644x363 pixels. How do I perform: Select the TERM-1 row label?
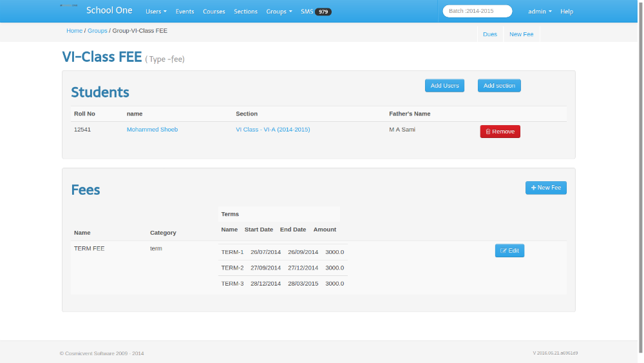tap(232, 252)
